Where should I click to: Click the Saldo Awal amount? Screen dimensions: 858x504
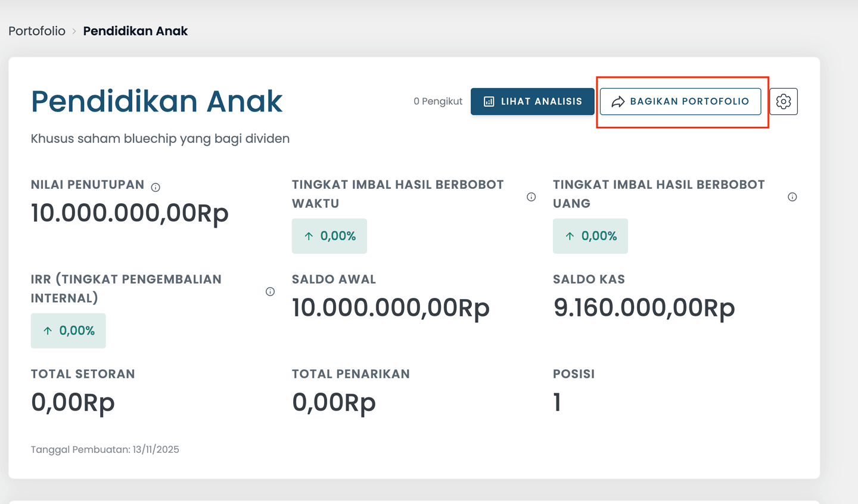390,307
